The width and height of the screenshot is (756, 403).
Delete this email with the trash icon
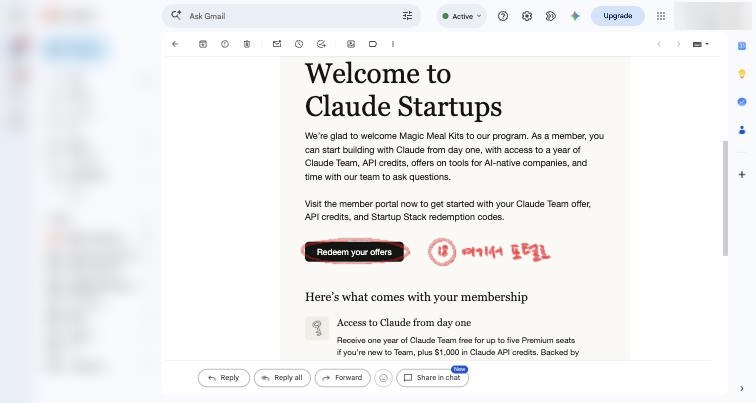[x=247, y=44]
